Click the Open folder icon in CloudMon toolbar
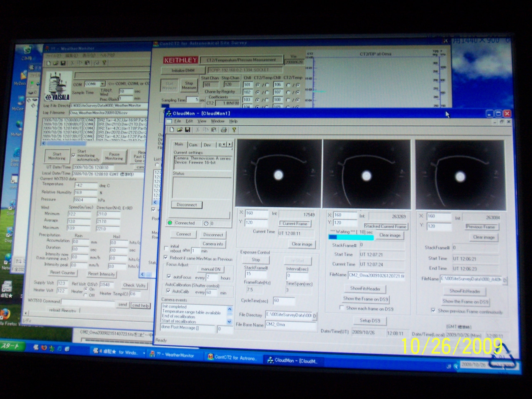 (x=180, y=130)
